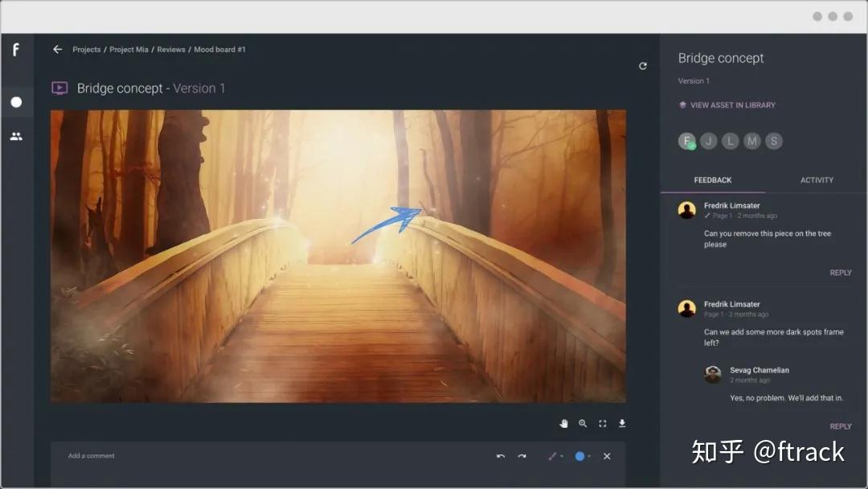Enter fullscreen view of the bridge image

click(x=603, y=423)
